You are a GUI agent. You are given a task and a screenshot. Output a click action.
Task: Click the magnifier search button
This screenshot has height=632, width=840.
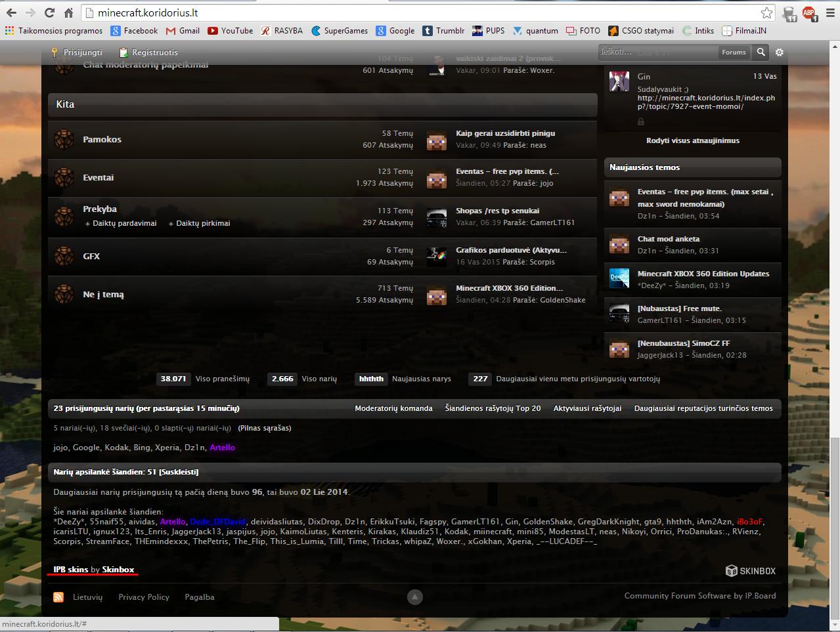pyautogui.click(x=761, y=52)
